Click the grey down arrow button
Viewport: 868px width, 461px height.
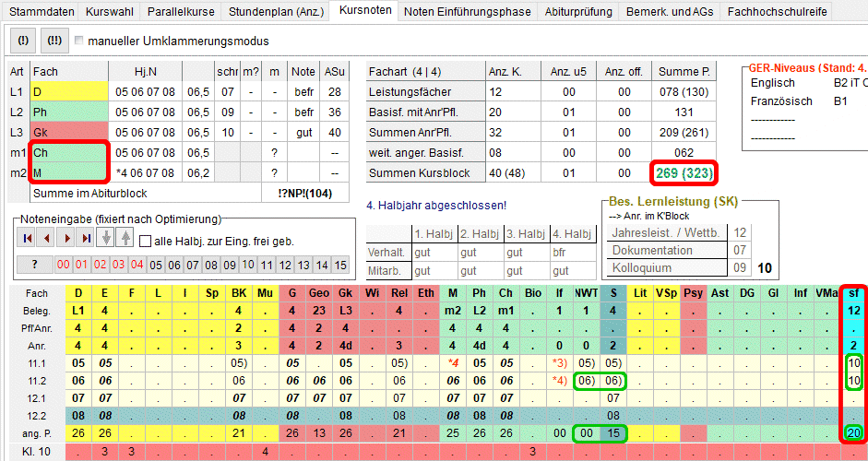tap(106, 239)
